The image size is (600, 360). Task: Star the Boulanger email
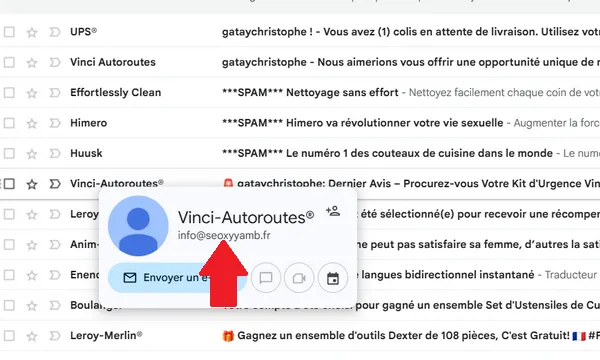[32, 306]
